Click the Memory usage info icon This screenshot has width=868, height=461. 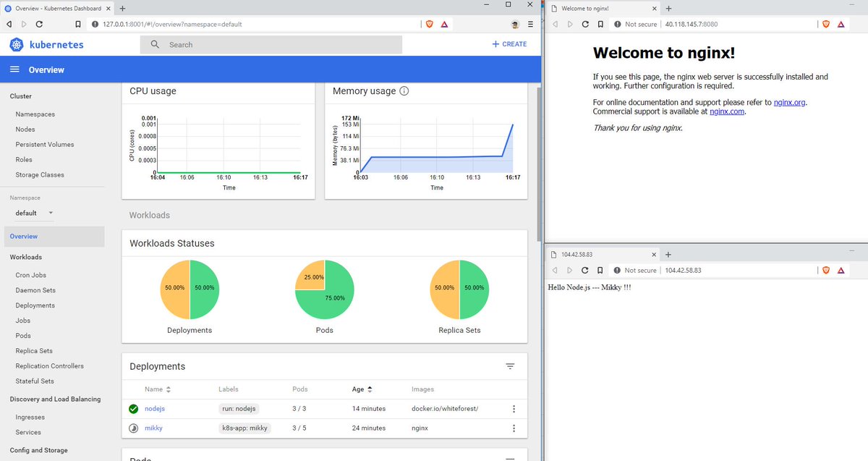404,91
